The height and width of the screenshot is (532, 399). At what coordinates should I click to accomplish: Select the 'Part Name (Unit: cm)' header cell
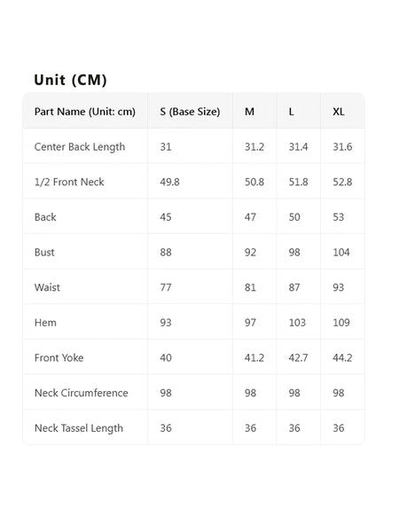85,112
